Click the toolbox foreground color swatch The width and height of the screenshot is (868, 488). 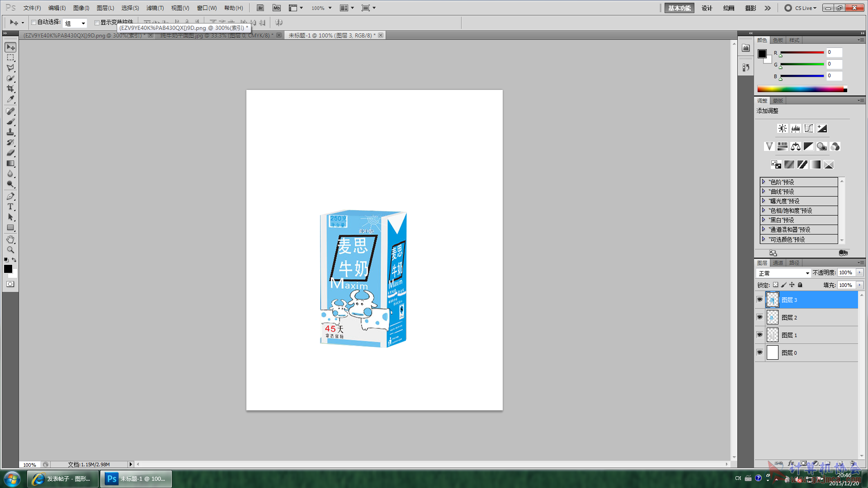[8, 269]
